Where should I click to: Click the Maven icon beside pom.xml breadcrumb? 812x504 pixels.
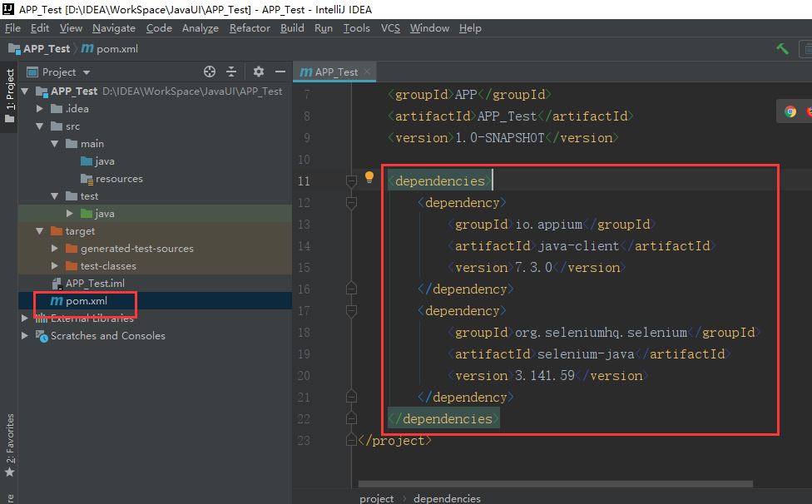[x=87, y=48]
